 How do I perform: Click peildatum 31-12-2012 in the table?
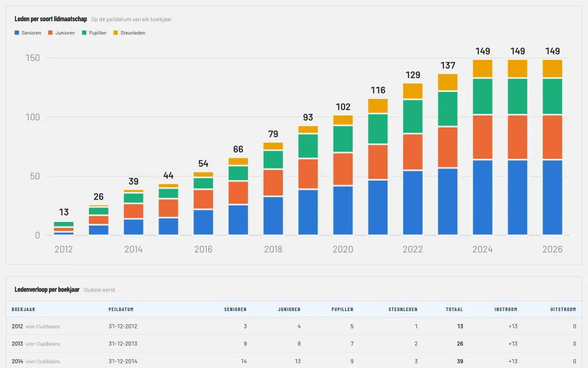tap(123, 327)
